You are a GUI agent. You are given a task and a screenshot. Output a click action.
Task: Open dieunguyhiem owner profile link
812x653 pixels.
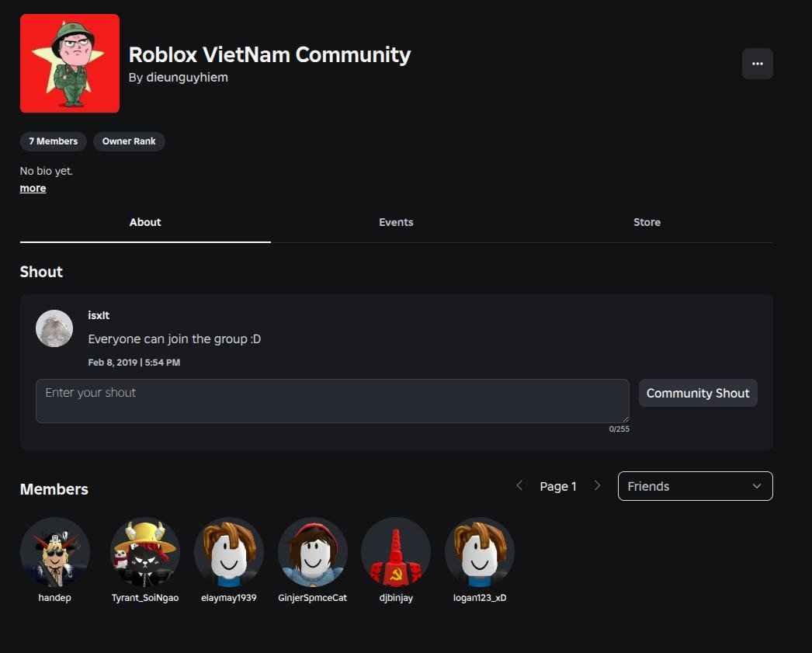187,77
